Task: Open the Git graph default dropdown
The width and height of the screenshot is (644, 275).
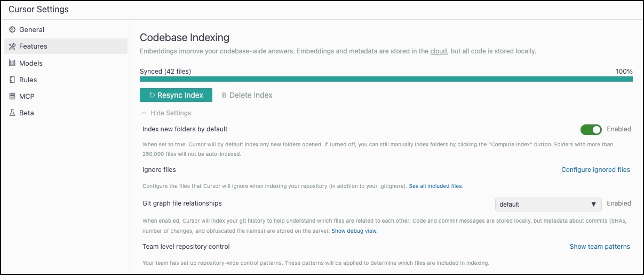Action: click(548, 205)
